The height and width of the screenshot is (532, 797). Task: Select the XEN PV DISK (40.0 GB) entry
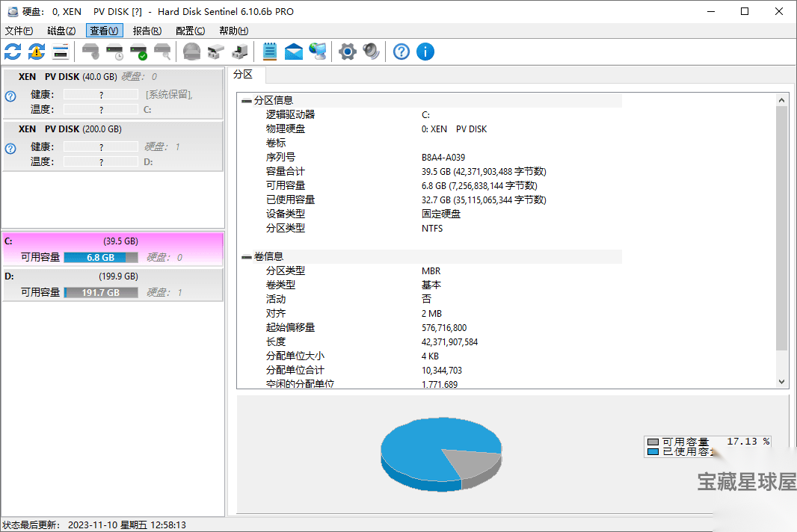113,94
